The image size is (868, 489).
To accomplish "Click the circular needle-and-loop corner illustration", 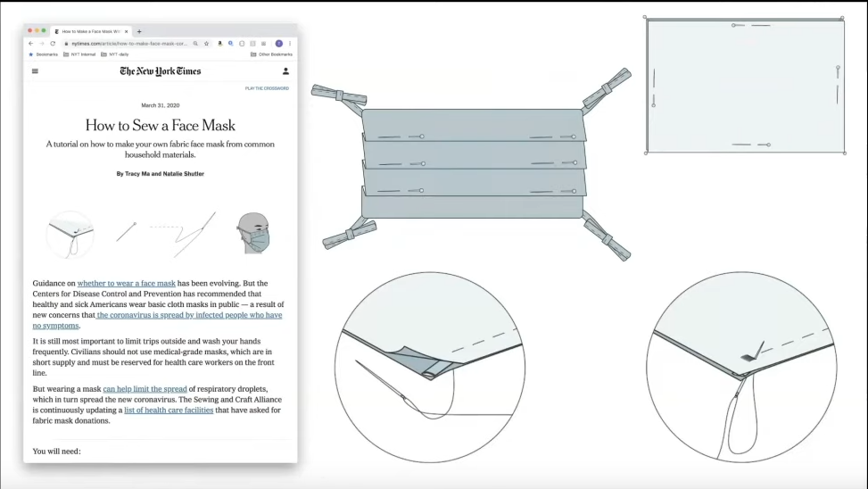I will tap(430, 367).
